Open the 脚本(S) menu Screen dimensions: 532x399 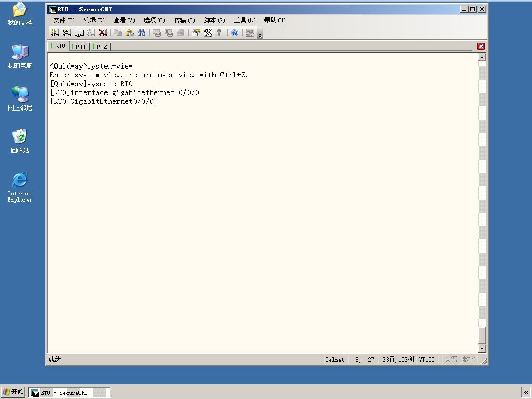(215, 20)
